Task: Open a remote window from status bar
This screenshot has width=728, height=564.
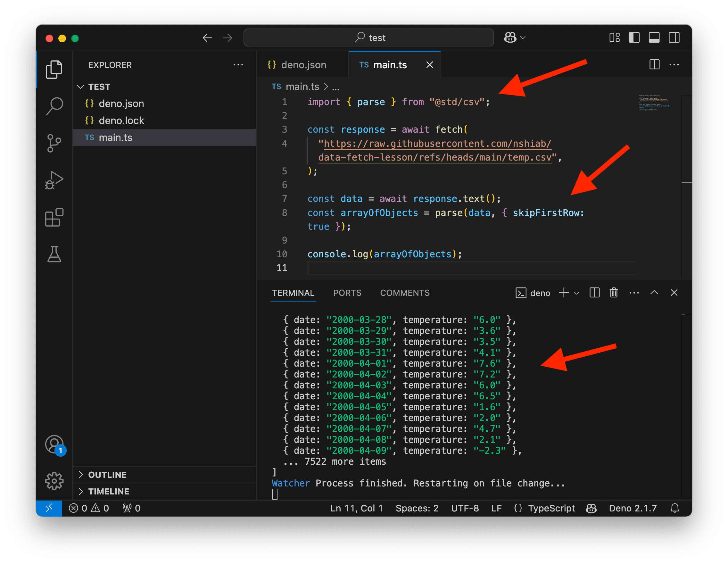Action: (x=49, y=508)
